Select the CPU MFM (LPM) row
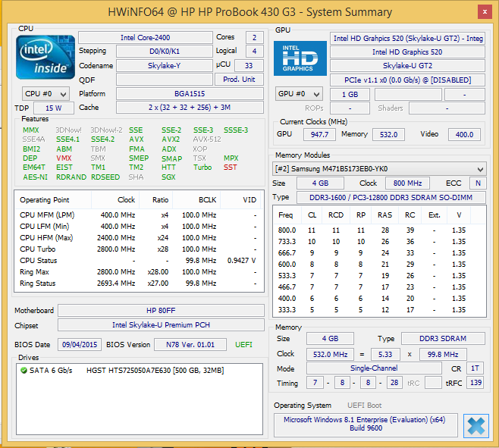 click(139, 215)
